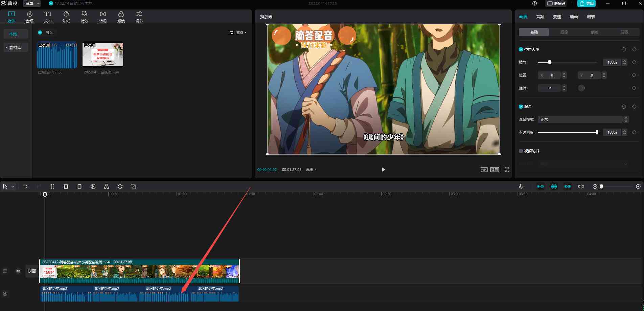Click the 导出 export button

point(586,3)
